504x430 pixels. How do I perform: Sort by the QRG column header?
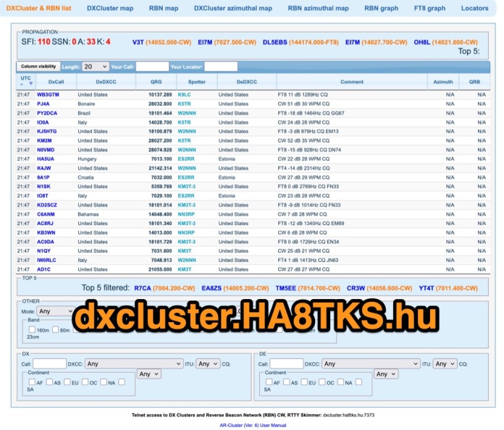coord(156,82)
